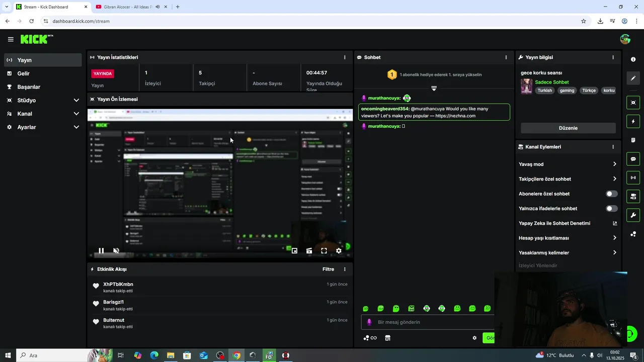Toggle the chat bubble widget icon
The height and width of the screenshot is (362, 644).
point(633,159)
